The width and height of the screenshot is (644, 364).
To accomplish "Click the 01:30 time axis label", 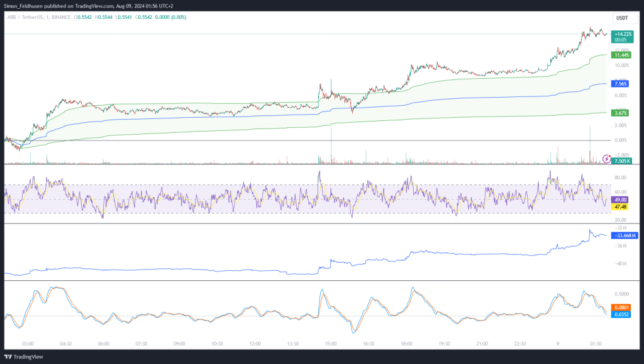I will pyautogui.click(x=596, y=344).
